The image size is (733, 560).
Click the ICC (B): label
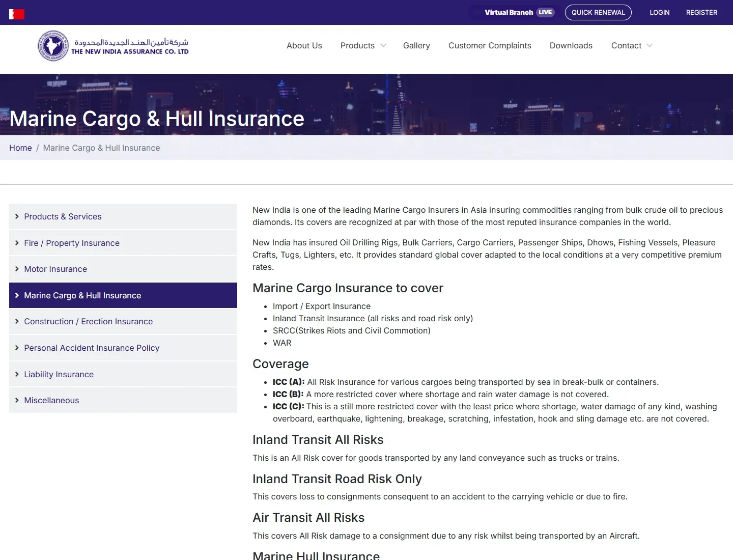pos(288,394)
